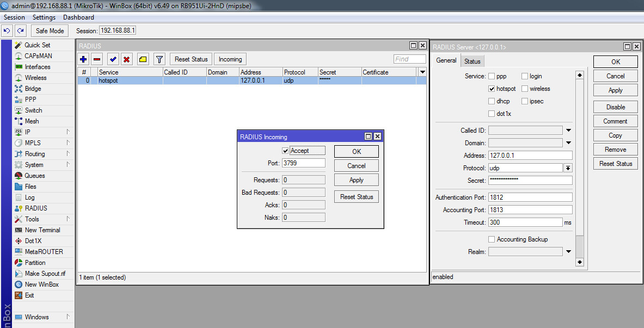Click the Port field in RADIUS Incoming

pyautogui.click(x=304, y=163)
